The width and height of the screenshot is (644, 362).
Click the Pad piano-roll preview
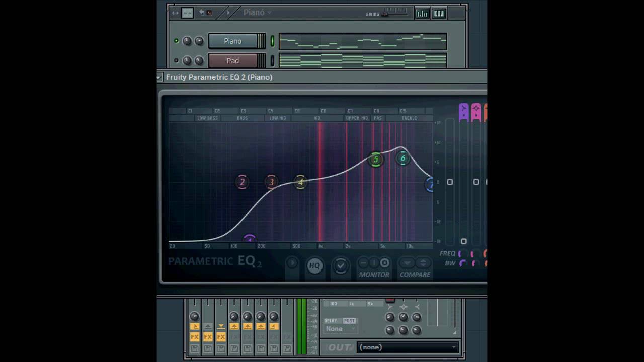tap(363, 61)
